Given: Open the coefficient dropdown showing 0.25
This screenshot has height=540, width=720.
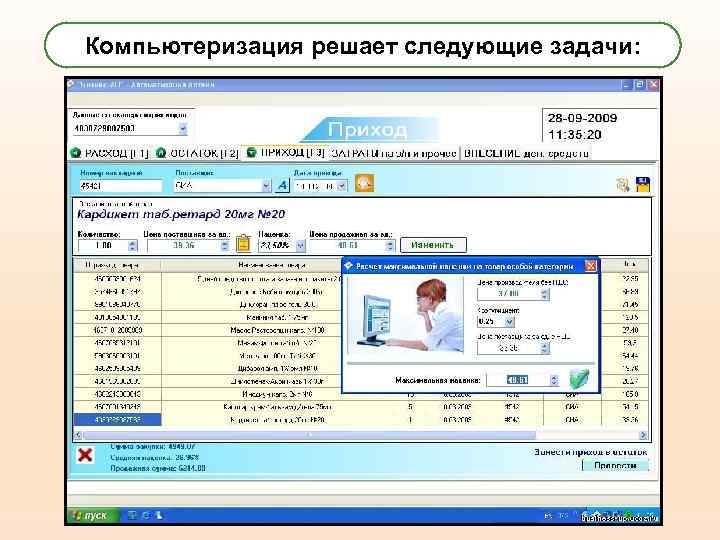Looking at the screenshot, I should tap(509, 322).
